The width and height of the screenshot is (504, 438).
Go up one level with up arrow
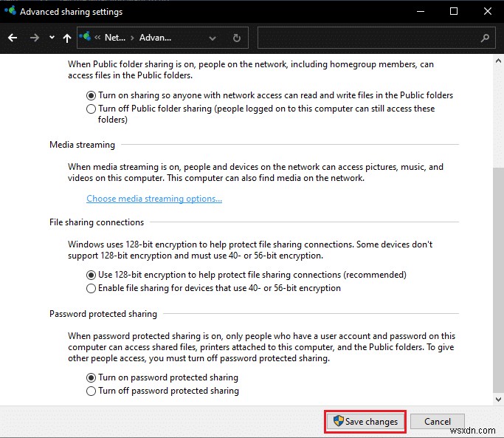(x=67, y=38)
